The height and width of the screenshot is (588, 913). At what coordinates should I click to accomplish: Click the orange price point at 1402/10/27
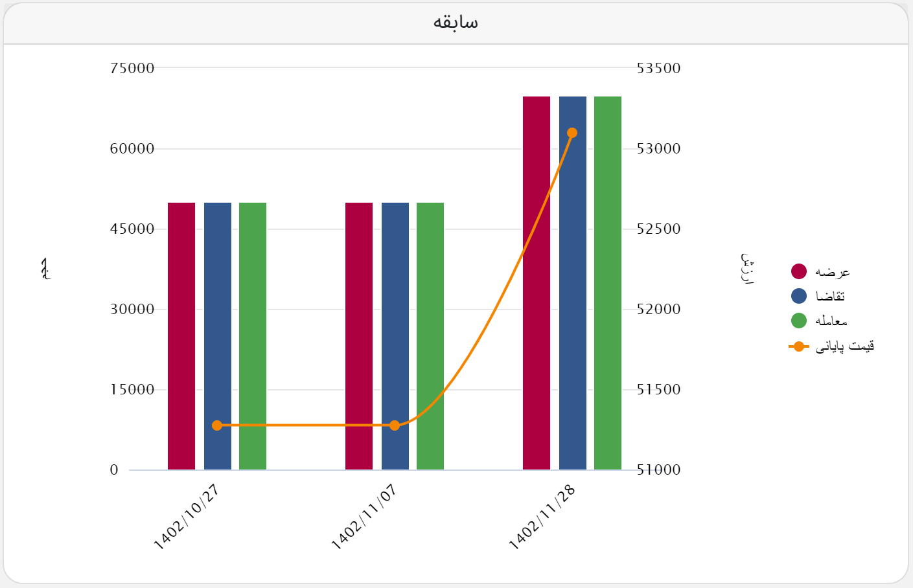point(217,425)
